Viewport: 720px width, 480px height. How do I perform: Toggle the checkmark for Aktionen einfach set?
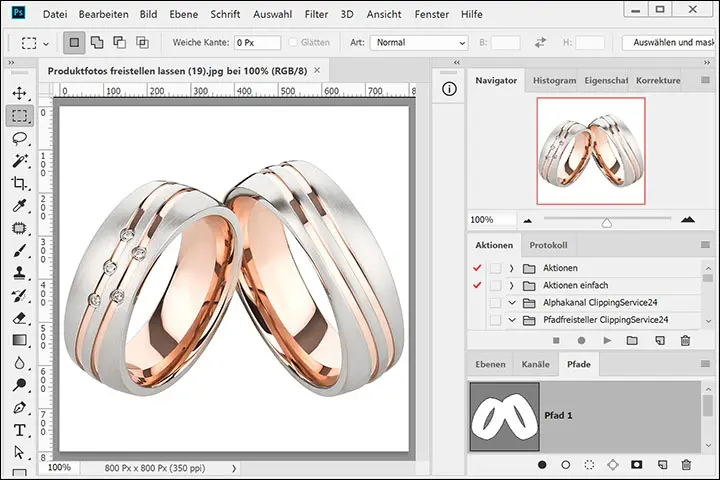point(477,285)
